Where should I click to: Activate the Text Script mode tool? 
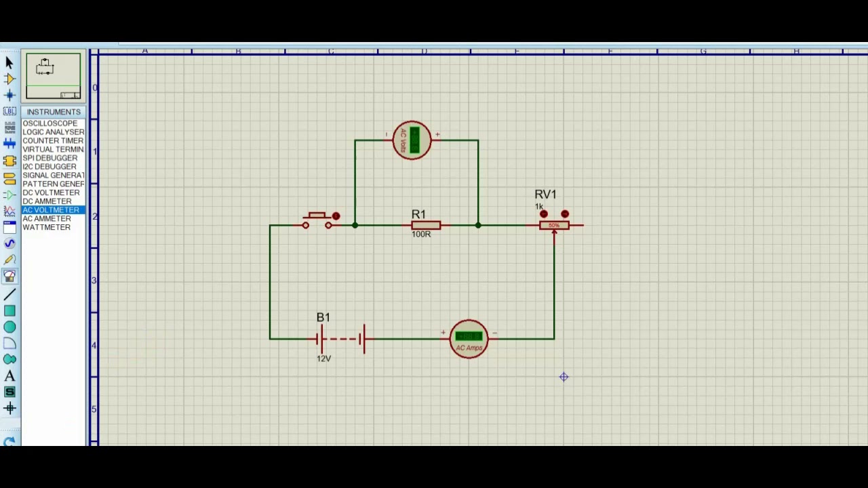tap(9, 127)
